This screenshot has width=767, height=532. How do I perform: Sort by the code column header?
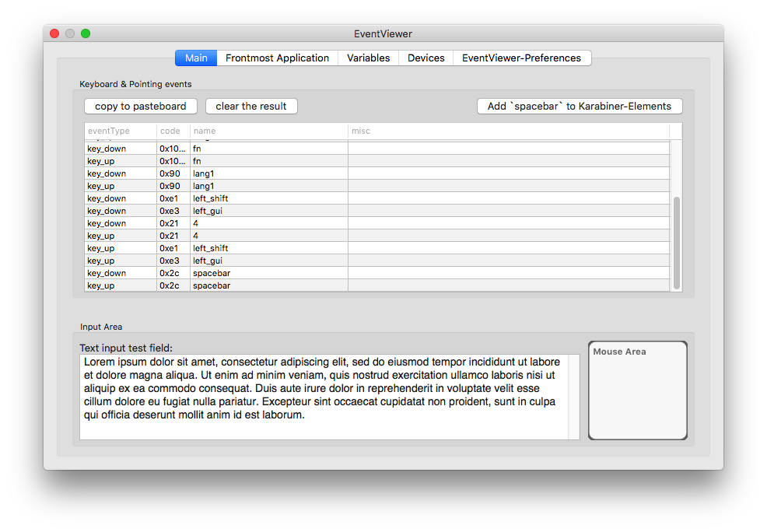coord(173,131)
